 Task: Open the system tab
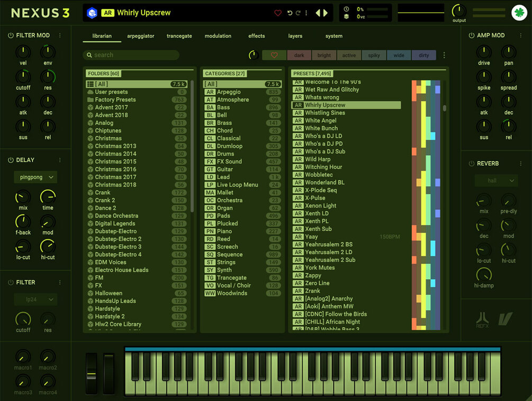[x=334, y=36]
